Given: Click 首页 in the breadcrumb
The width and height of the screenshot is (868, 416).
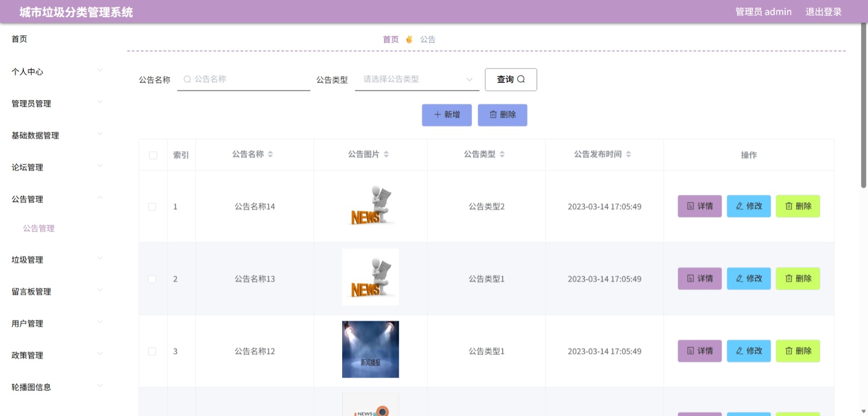Looking at the screenshot, I should click(391, 39).
